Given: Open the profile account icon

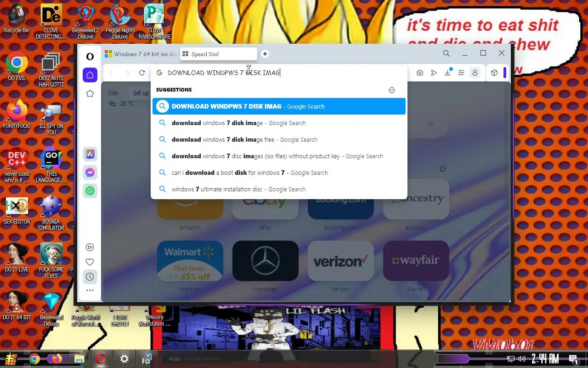Looking at the screenshot, I should pyautogui.click(x=475, y=73).
